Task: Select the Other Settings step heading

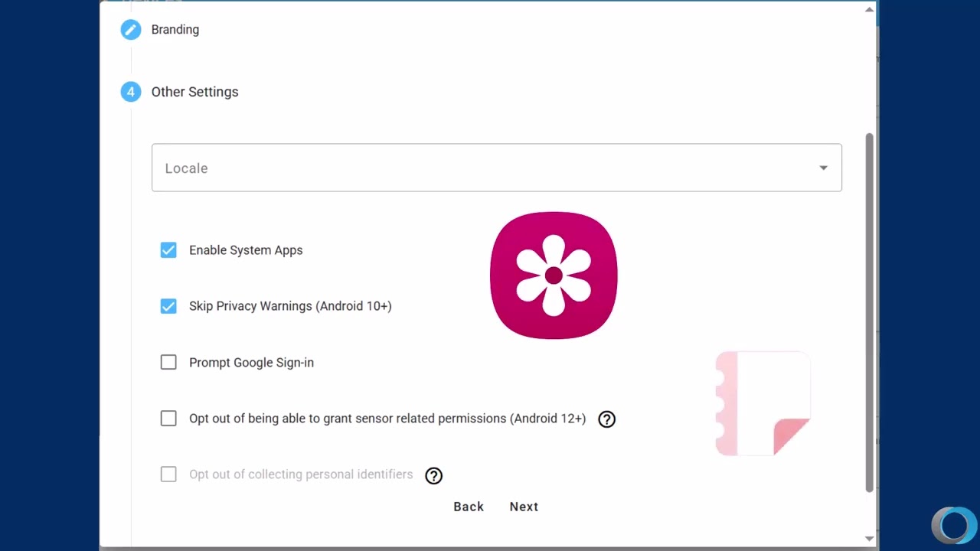Action: pos(194,92)
